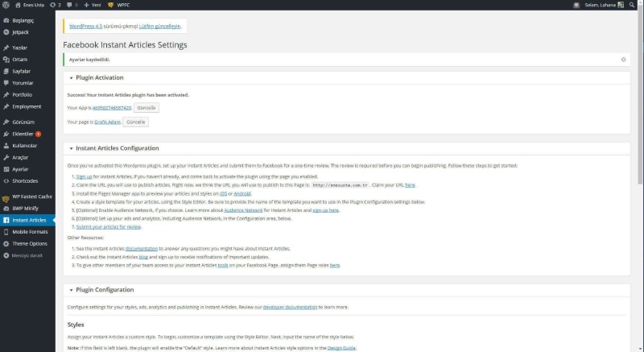Click the Sayfalar pages icon

6,71
